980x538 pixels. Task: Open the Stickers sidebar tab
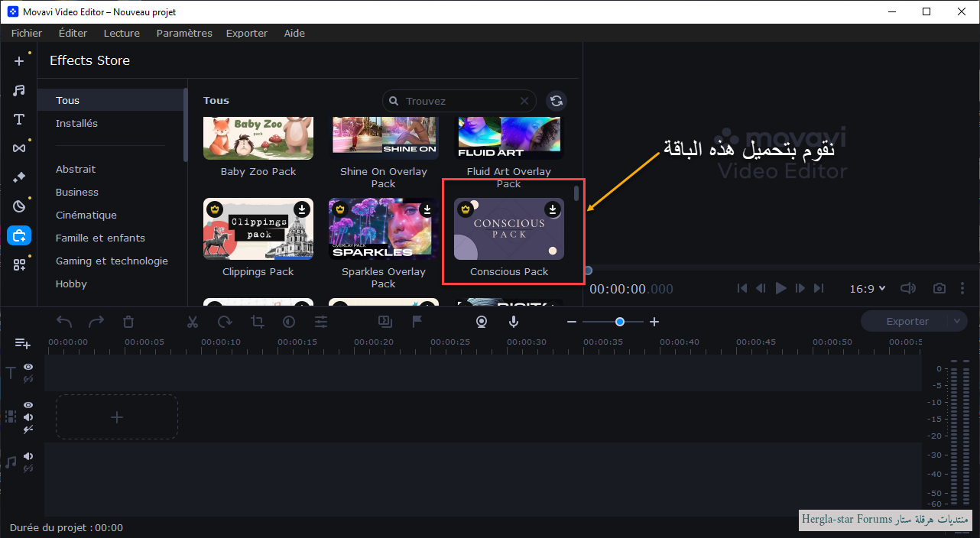tap(19, 206)
